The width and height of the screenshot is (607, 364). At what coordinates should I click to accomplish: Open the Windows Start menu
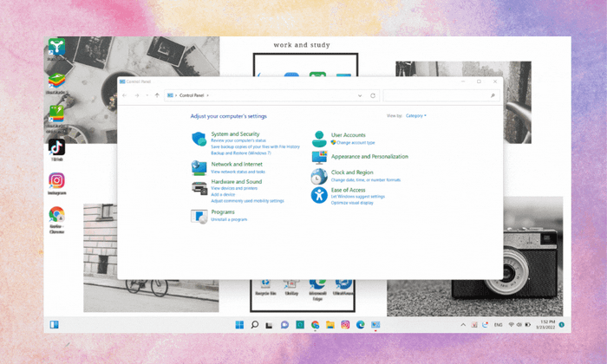(x=239, y=324)
